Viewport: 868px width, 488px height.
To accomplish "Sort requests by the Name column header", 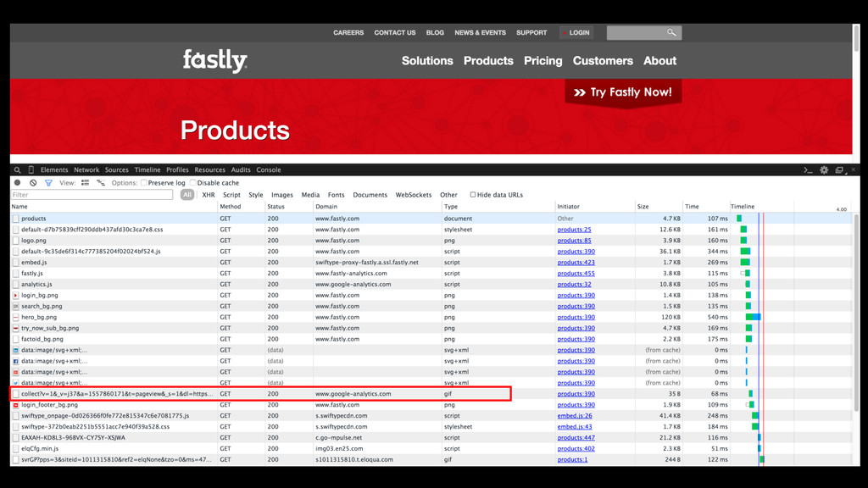I will pyautogui.click(x=114, y=207).
